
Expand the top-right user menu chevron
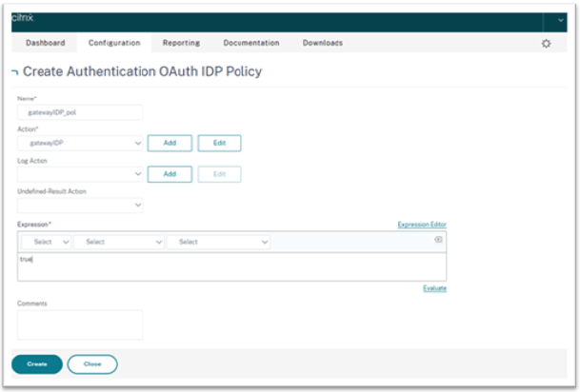point(559,19)
